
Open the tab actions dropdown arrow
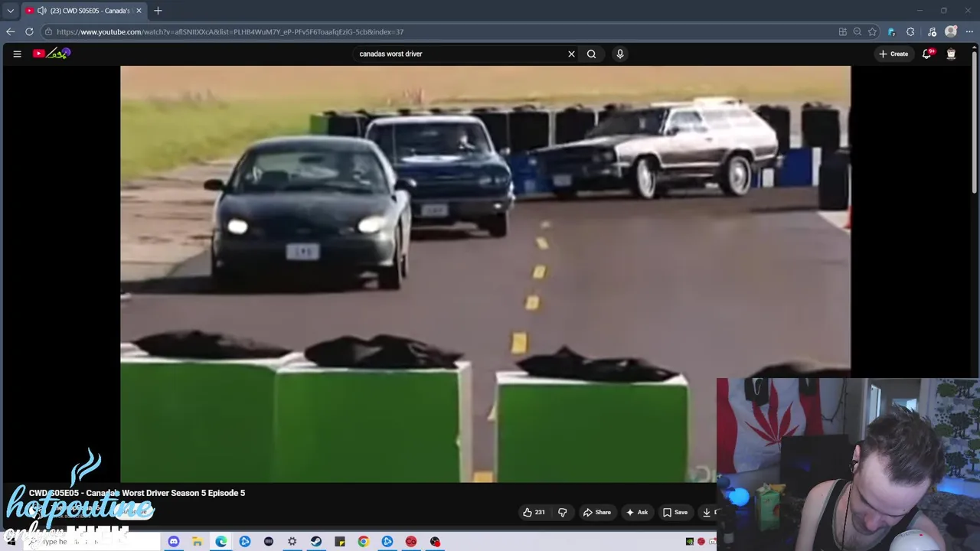click(11, 11)
